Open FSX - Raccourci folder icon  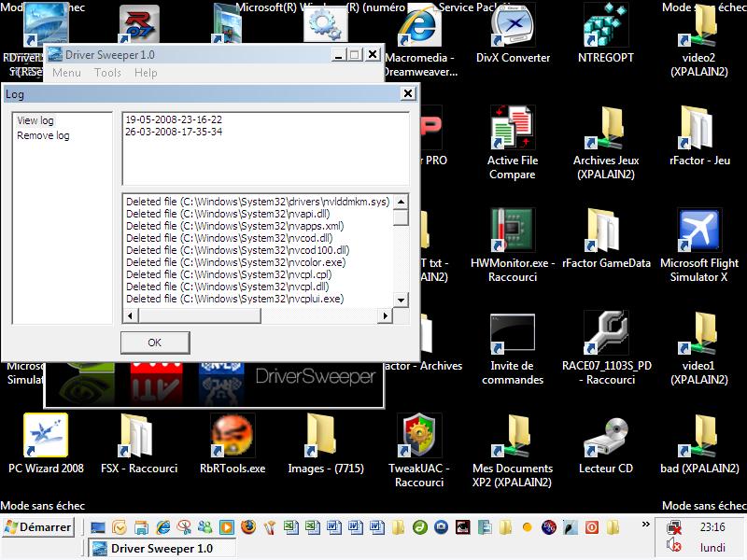[x=139, y=444]
